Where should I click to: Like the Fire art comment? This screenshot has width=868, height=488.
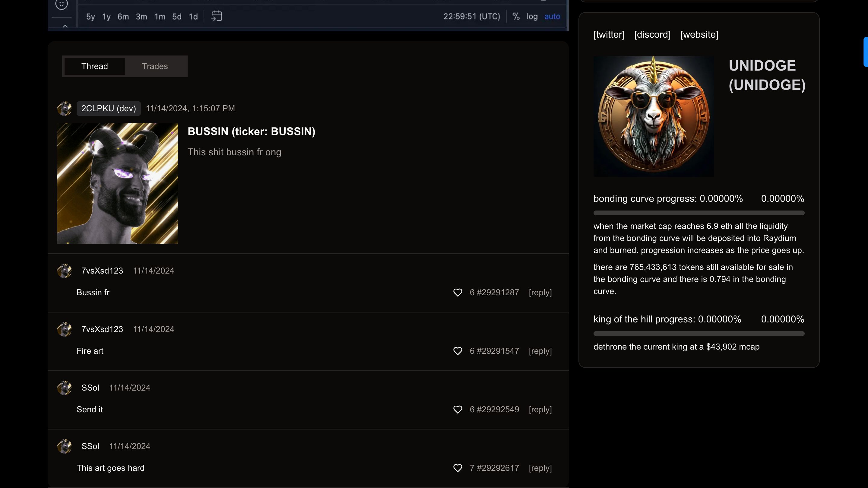[458, 351]
